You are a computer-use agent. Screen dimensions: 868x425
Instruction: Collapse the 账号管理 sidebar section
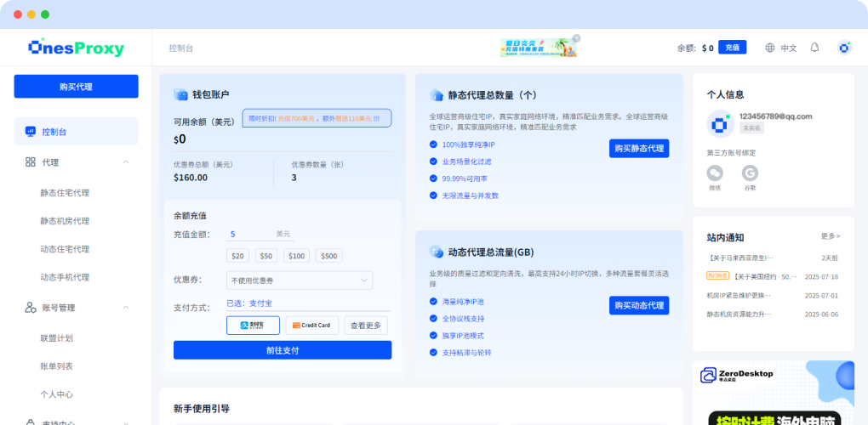126,307
